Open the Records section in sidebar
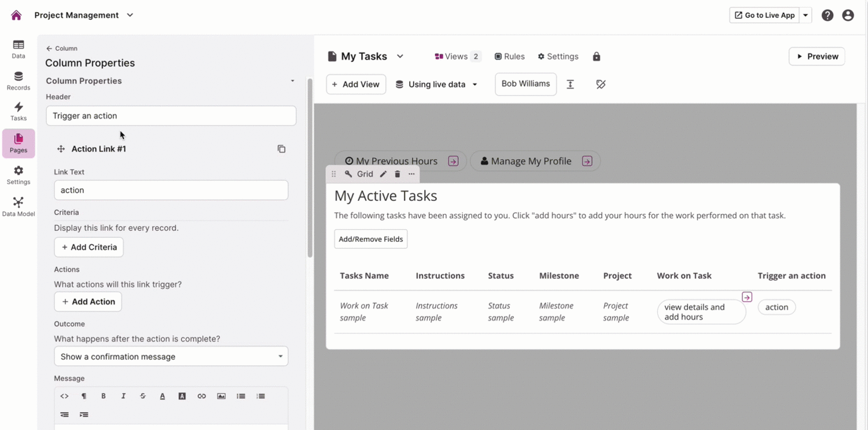Screen dimensions: 868x430 (19, 80)
